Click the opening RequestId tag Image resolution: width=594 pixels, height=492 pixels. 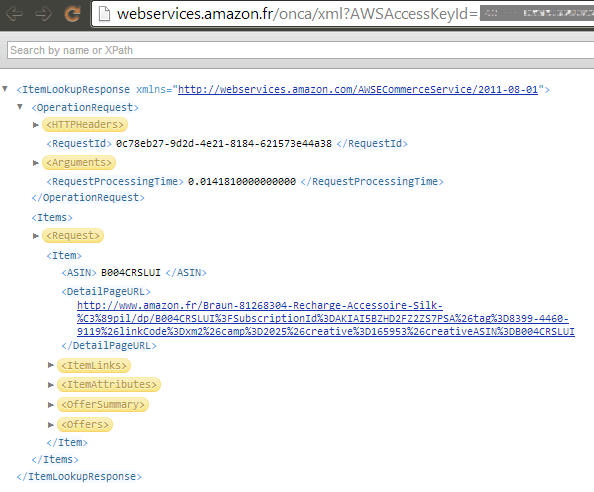[79, 144]
